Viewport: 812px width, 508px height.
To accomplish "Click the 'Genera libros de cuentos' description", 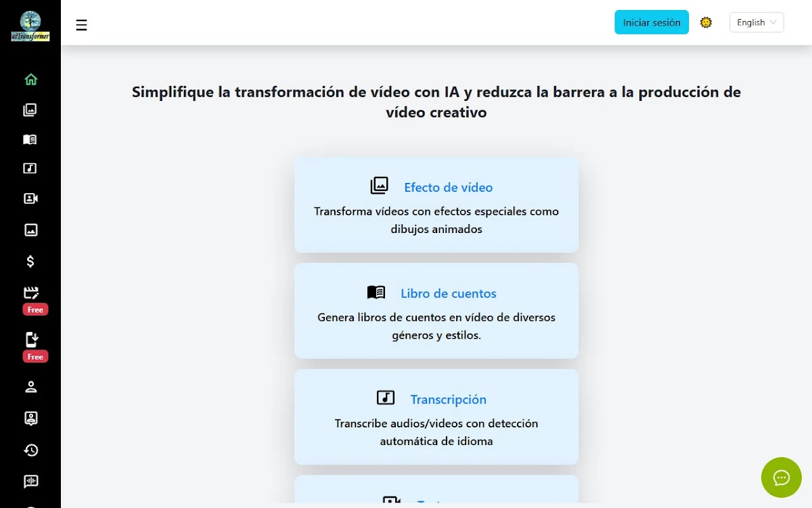I will click(x=436, y=326).
